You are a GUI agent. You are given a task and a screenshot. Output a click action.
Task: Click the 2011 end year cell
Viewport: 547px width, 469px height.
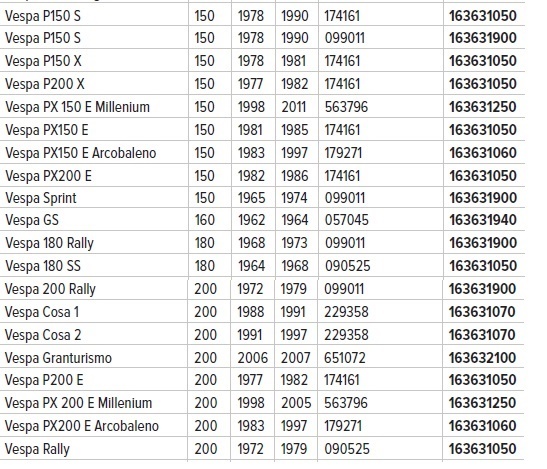pos(294,107)
